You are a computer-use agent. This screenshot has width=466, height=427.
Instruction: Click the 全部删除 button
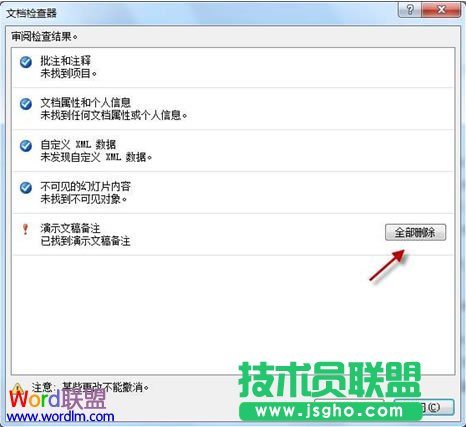[x=415, y=232]
